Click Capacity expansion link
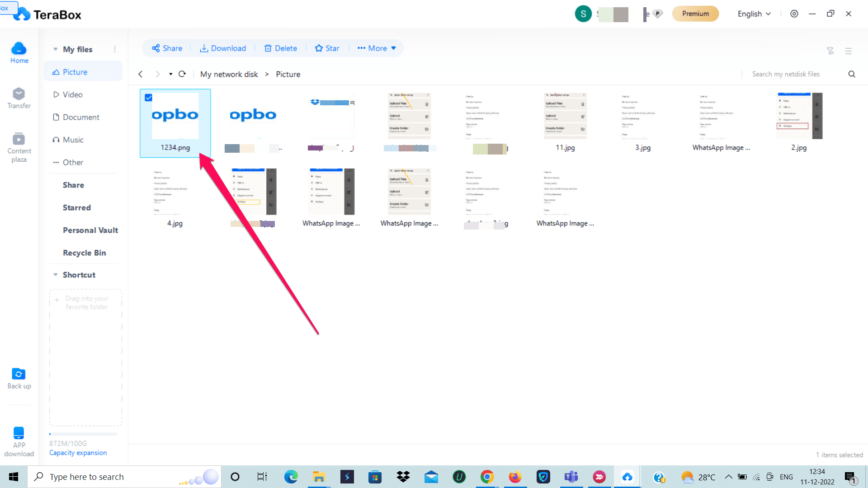 pyautogui.click(x=77, y=453)
